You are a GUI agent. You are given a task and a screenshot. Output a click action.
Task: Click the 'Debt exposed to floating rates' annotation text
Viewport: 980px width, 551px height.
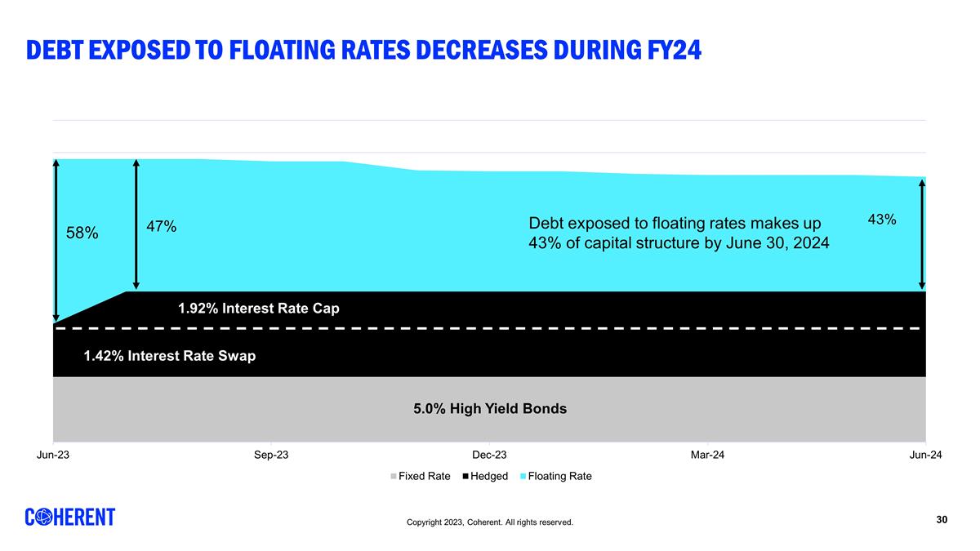coord(679,233)
